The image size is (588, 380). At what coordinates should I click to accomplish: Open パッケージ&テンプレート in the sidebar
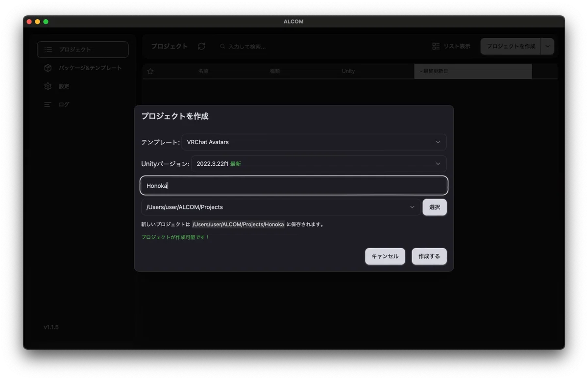[x=83, y=68]
